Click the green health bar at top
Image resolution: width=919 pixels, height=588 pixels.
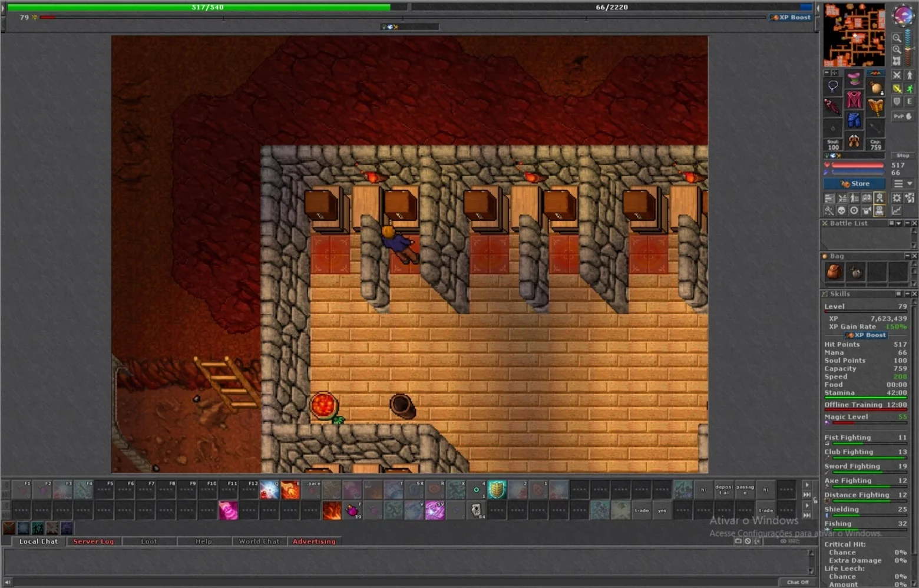tap(207, 7)
